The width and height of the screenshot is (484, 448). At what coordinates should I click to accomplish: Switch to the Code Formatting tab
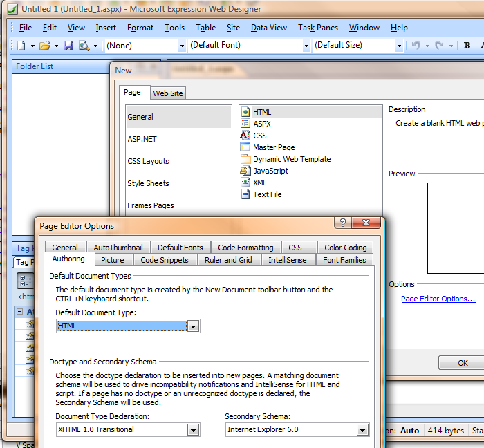(x=245, y=248)
